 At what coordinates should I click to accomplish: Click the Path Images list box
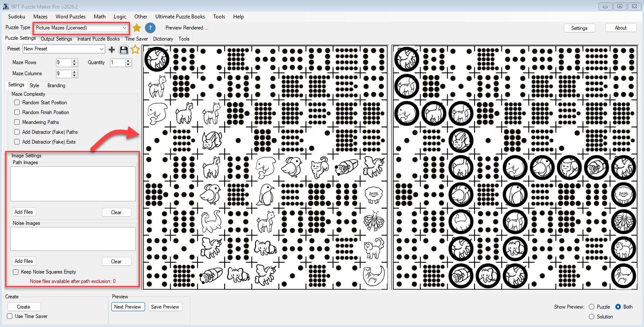[73, 184]
